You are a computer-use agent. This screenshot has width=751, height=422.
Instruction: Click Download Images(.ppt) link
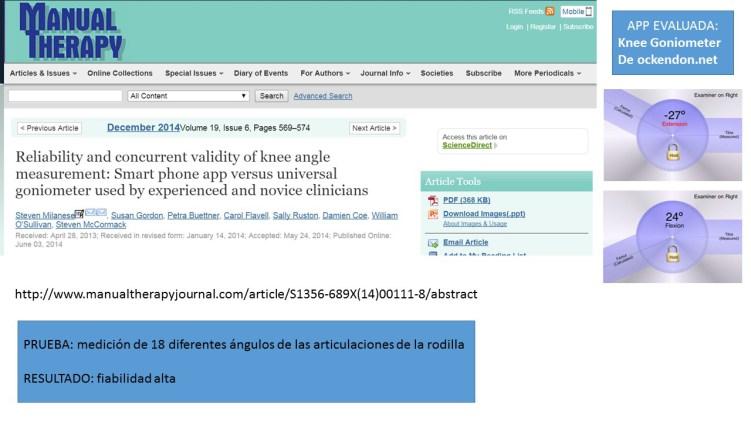click(484, 214)
